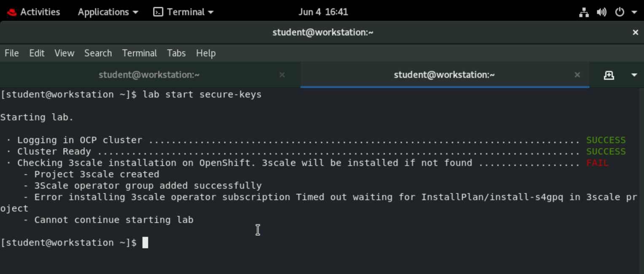Open the Search menu
644x274 pixels.
coord(98,53)
